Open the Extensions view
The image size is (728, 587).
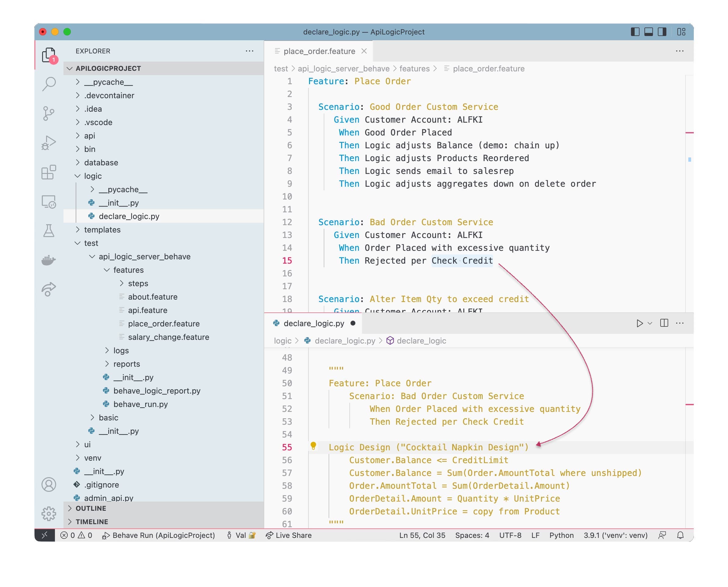(x=49, y=172)
